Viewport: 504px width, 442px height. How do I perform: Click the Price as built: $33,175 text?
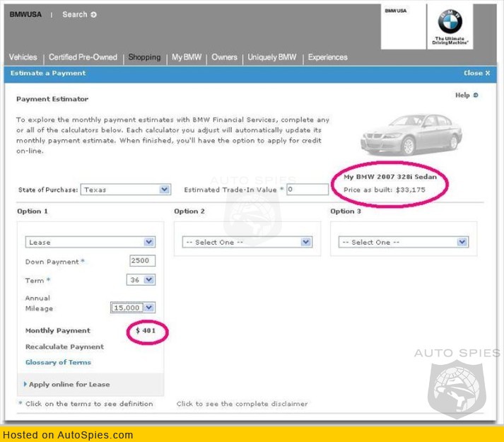[385, 190]
